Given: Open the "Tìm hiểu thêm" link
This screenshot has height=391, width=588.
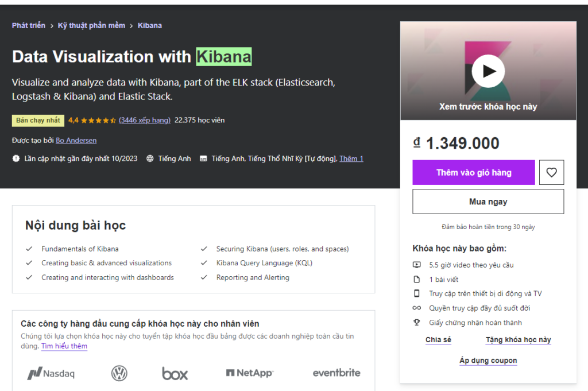Looking at the screenshot, I should coord(64,346).
